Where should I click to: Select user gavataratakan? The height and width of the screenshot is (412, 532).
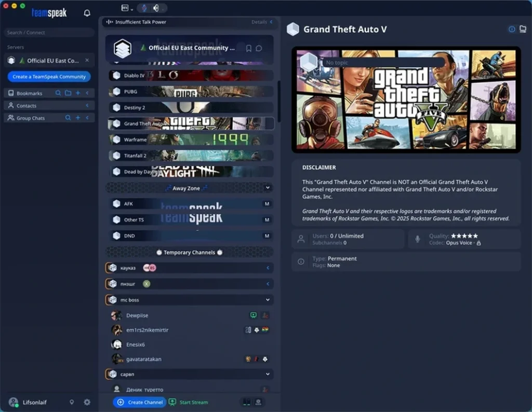click(x=191, y=359)
